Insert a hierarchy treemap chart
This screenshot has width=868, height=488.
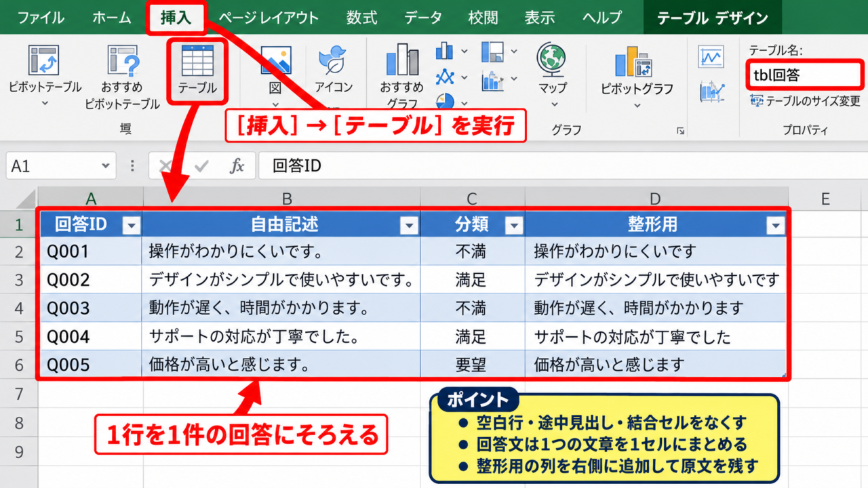[492, 52]
